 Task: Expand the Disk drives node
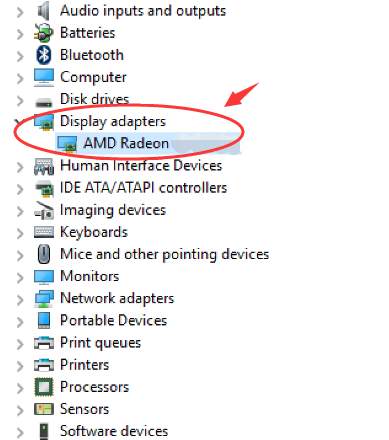tap(20, 101)
